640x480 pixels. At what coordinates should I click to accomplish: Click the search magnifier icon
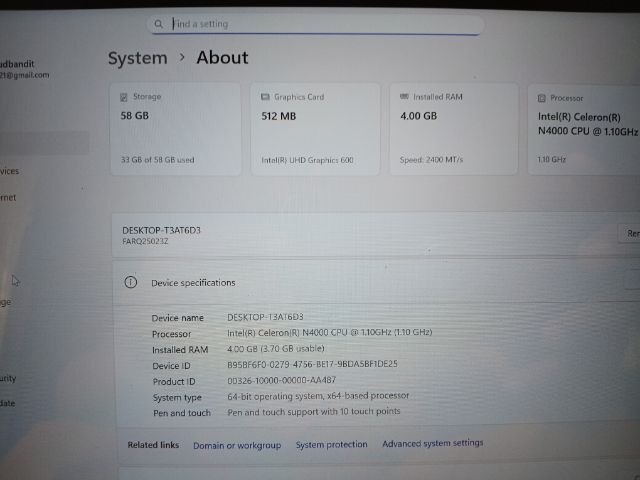click(158, 24)
